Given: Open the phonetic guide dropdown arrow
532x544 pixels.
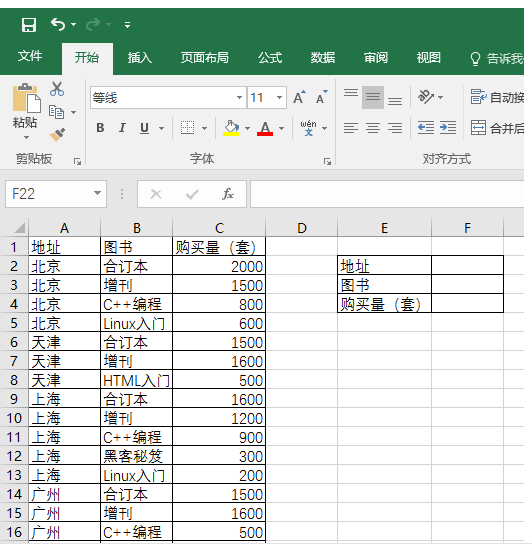Looking at the screenshot, I should 324,128.
